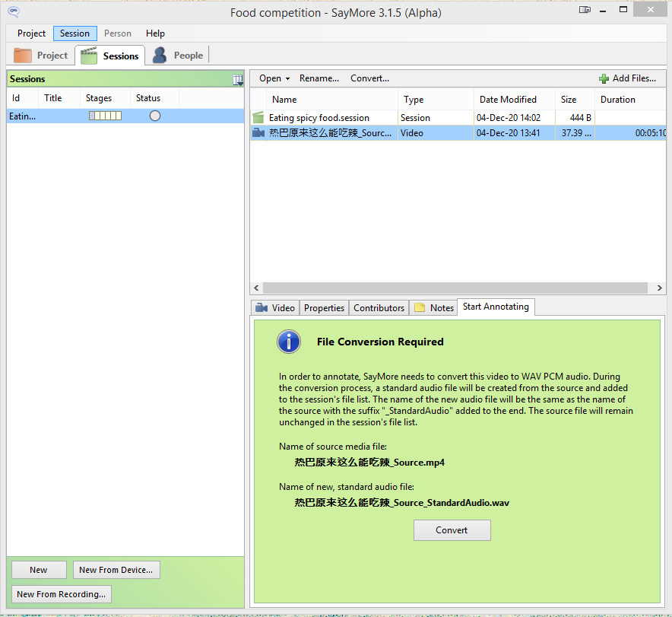Click Rename... in file toolbar
Screen dimensions: 672x617
coord(319,78)
